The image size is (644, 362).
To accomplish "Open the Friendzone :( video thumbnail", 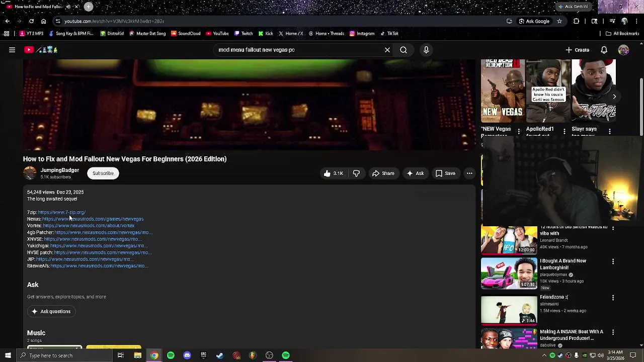I will [509, 309].
